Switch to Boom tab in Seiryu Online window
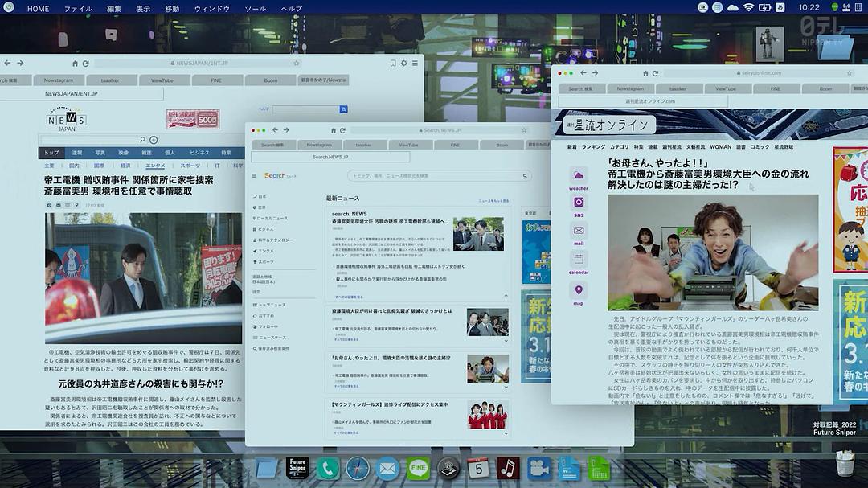Image resolution: width=868 pixels, height=488 pixels. click(x=825, y=88)
